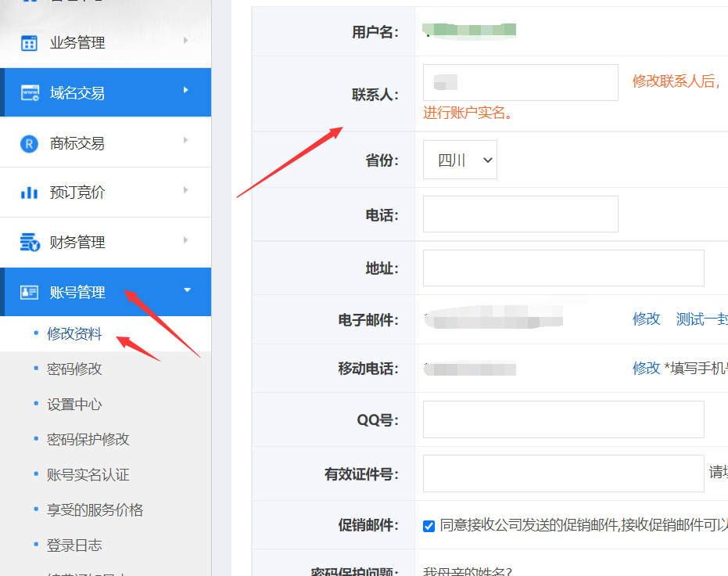Uncheck the 促销邮件 consent checkbox
The width and height of the screenshot is (728, 576).
[429, 526]
